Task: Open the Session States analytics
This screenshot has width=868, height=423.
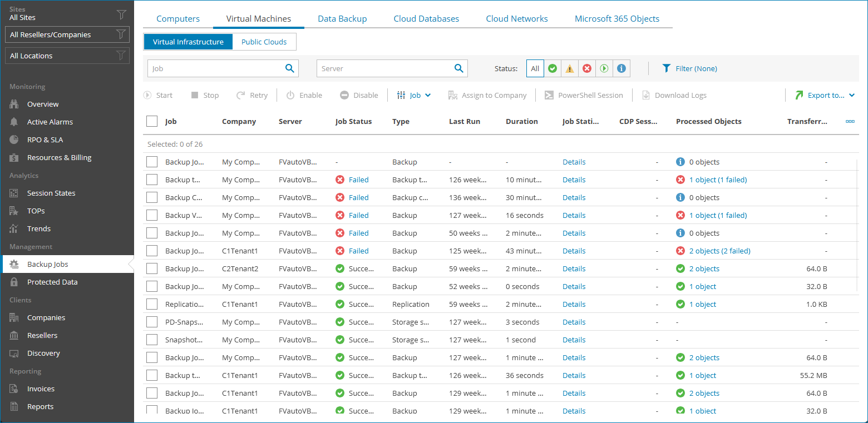Action: pyautogui.click(x=51, y=193)
